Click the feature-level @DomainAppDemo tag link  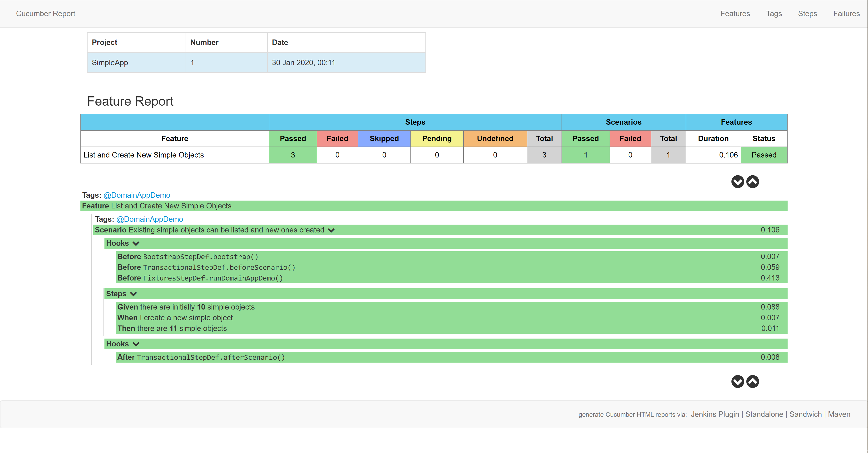point(137,195)
